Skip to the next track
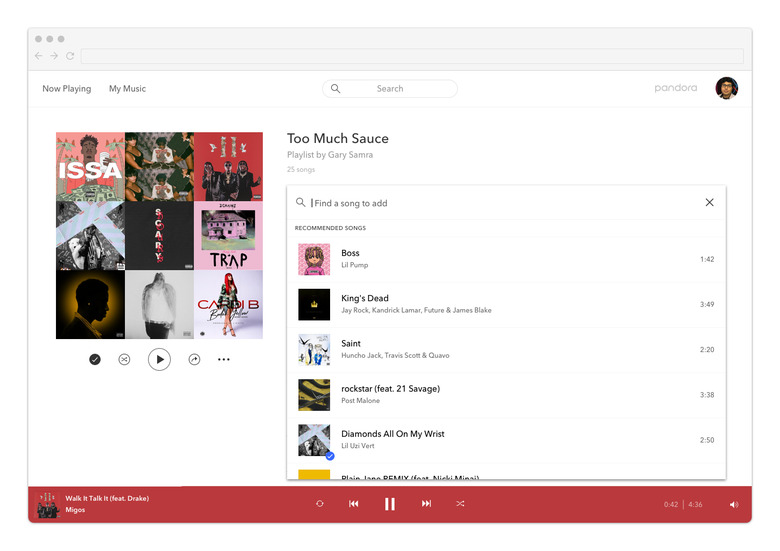 pyautogui.click(x=426, y=504)
